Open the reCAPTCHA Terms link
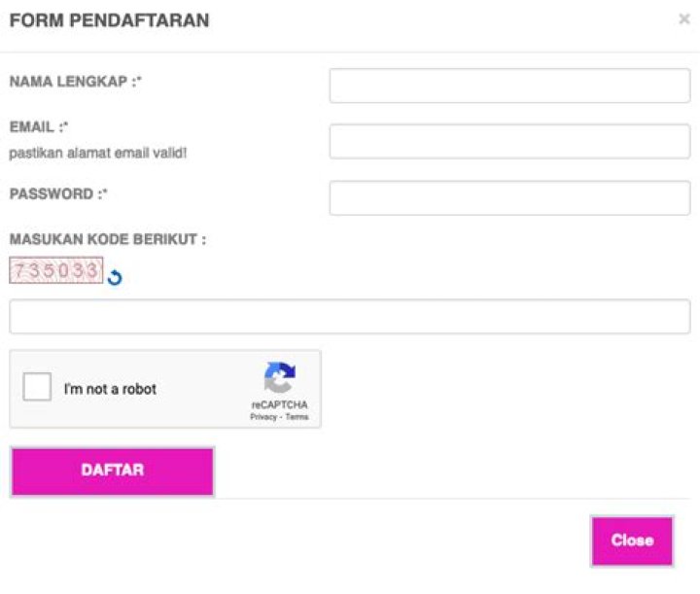Viewport: 700px width, 594px height. coord(297,417)
